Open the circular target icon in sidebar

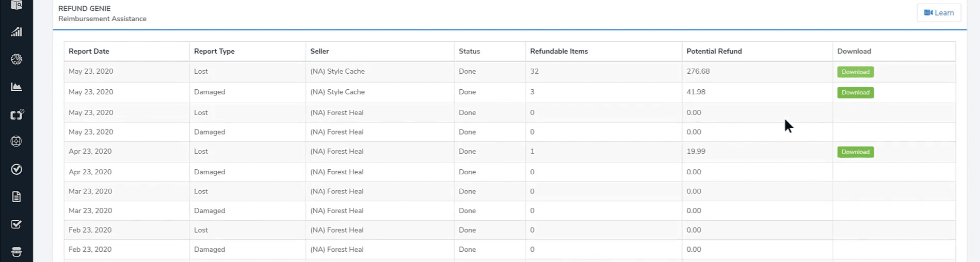tap(17, 141)
